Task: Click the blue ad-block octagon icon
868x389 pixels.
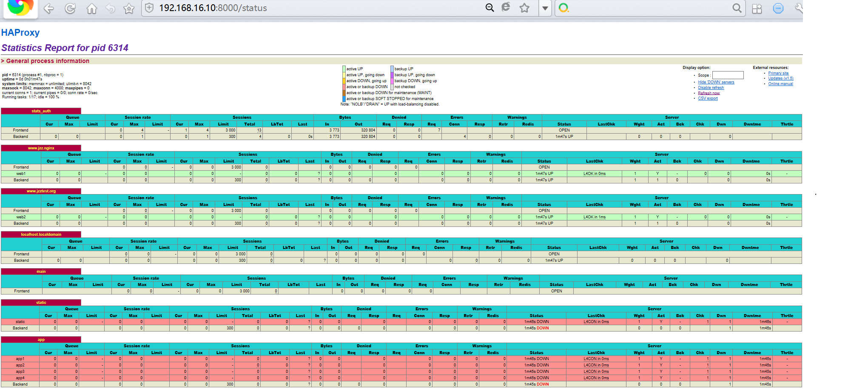Action: click(778, 8)
